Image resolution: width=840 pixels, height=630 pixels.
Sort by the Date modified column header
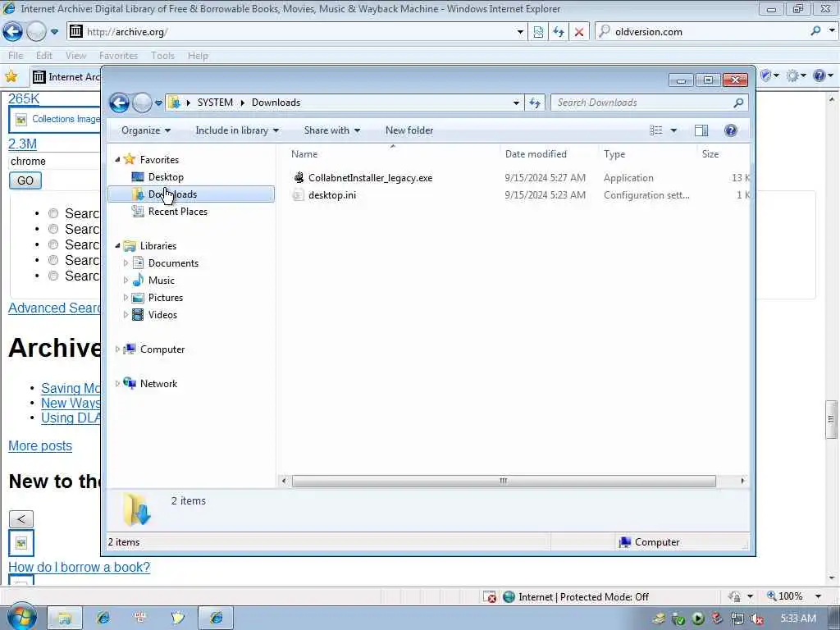pos(536,153)
